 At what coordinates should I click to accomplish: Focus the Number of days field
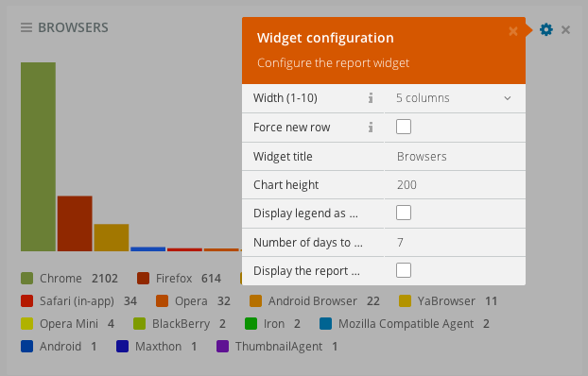point(455,242)
